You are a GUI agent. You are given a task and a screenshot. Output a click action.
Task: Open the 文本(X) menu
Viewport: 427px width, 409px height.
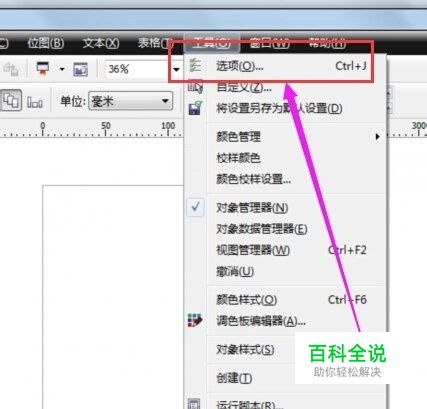(101, 43)
